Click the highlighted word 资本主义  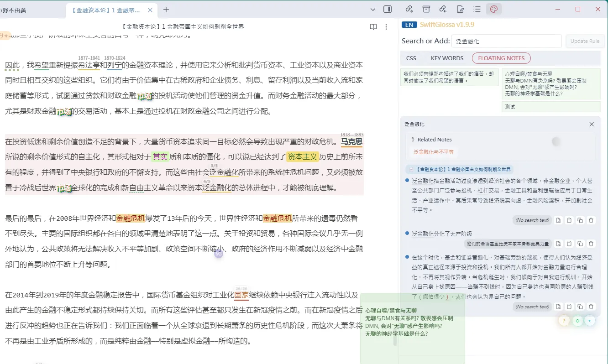pos(302,157)
